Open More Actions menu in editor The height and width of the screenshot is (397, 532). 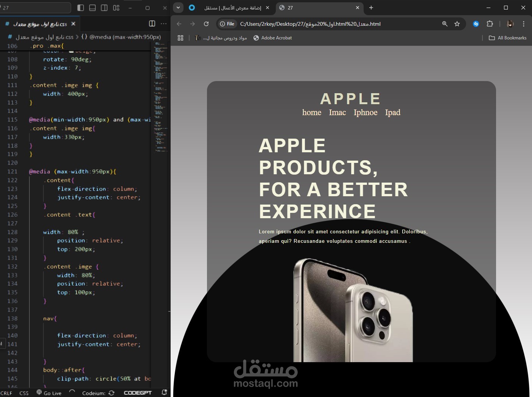click(163, 24)
